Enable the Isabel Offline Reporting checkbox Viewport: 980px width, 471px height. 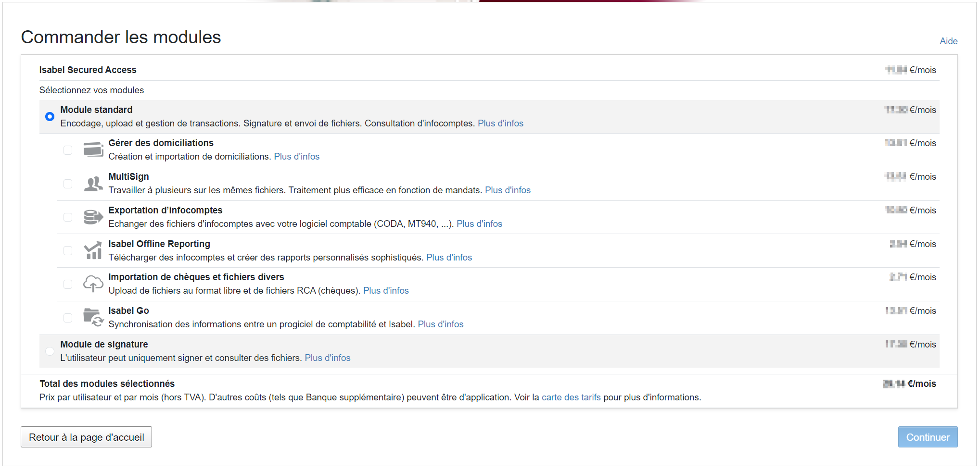(68, 250)
